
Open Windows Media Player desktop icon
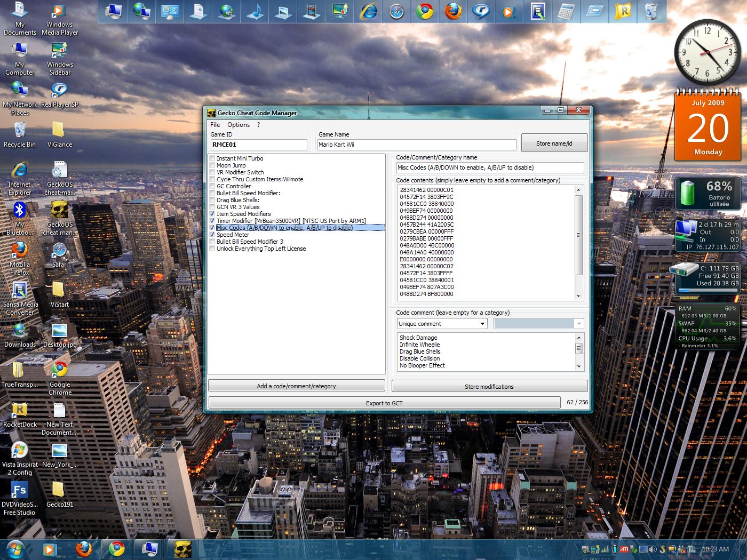tap(60, 19)
